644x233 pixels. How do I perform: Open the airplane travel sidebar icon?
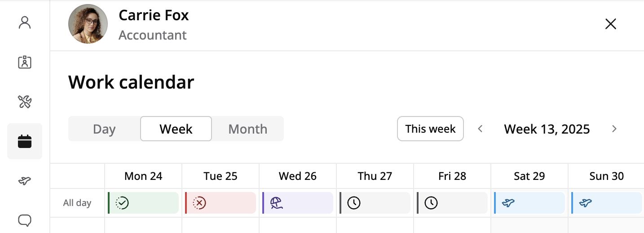pyautogui.click(x=25, y=181)
